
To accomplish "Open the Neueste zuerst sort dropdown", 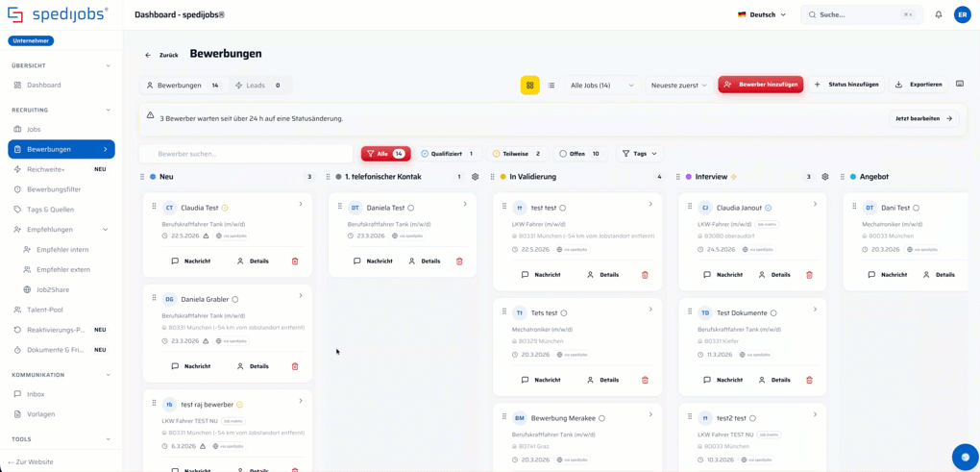I will coord(679,85).
